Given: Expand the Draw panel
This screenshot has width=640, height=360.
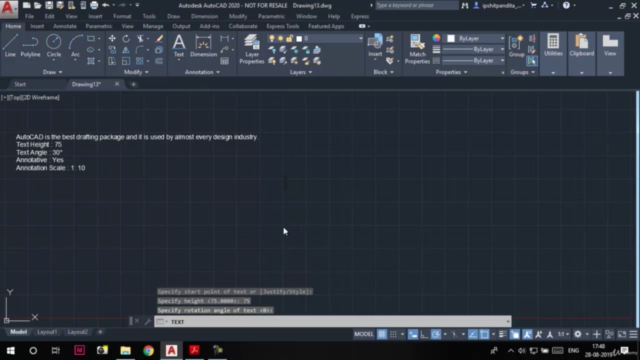Looking at the screenshot, I should [x=53, y=72].
